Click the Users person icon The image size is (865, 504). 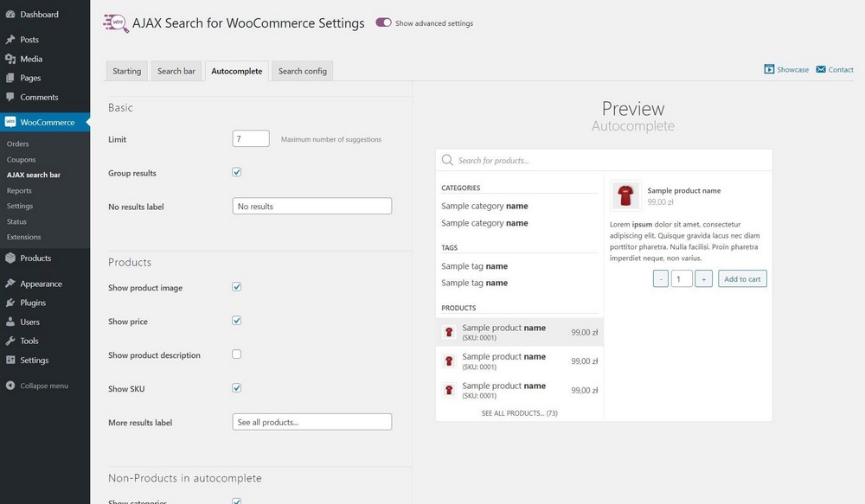(x=10, y=322)
